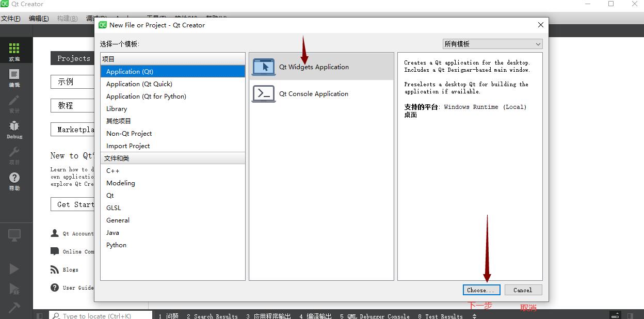The height and width of the screenshot is (319, 644).
Task: Toggle left sidebar icon in status bar
Action: click(x=39, y=315)
